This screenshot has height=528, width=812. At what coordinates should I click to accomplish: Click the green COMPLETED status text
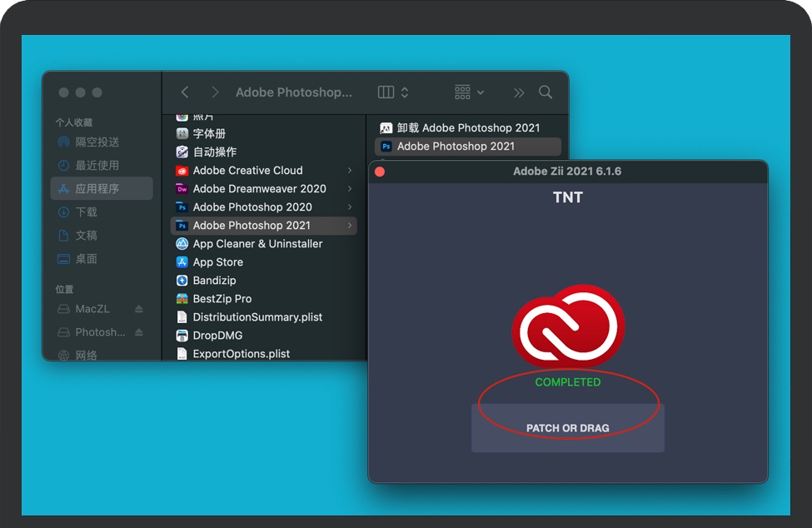point(568,382)
